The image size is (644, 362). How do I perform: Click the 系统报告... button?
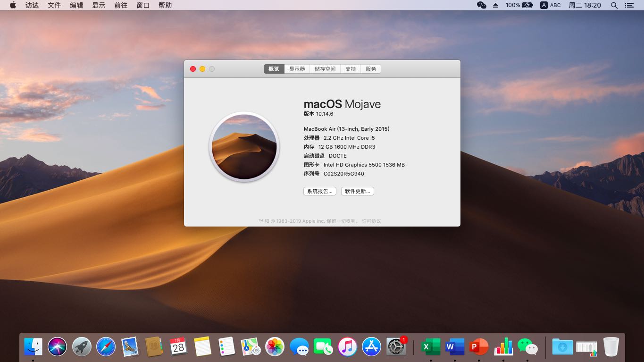coord(320,191)
